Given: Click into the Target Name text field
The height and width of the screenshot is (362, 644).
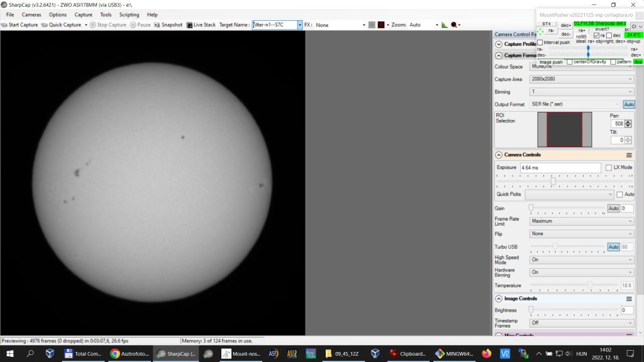Looking at the screenshot, I should (274, 25).
